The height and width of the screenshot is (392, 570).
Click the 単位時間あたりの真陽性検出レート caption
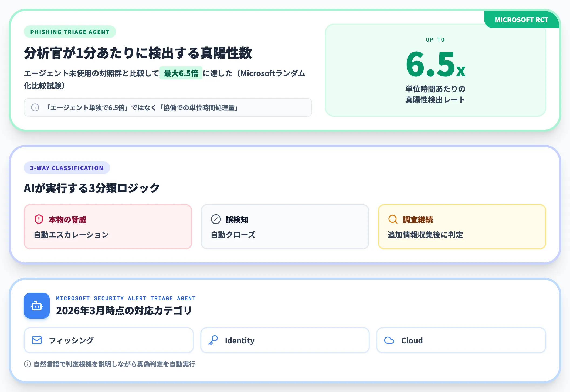click(436, 94)
